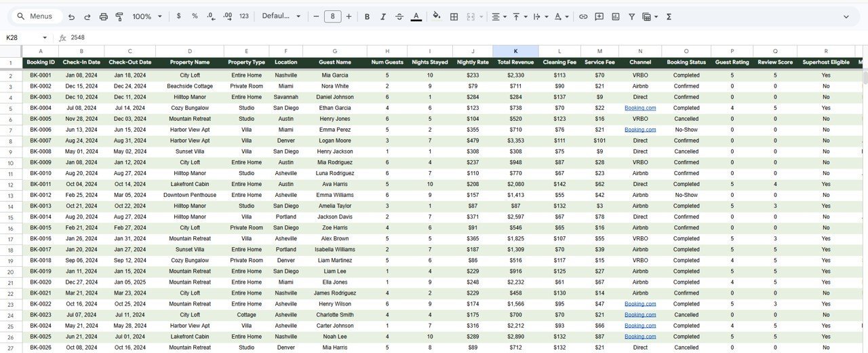The image size is (868, 353).
Task: Open filter views table icon
Action: click(646, 16)
